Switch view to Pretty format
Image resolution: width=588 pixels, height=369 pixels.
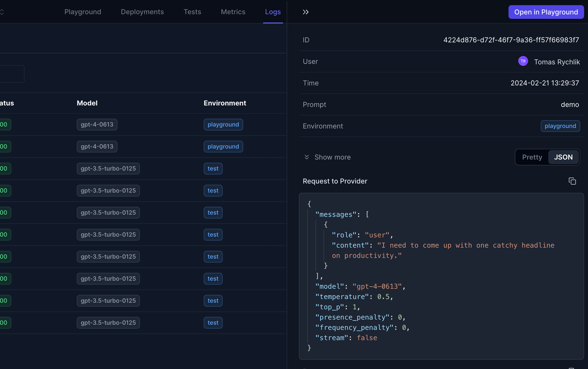[x=532, y=157]
